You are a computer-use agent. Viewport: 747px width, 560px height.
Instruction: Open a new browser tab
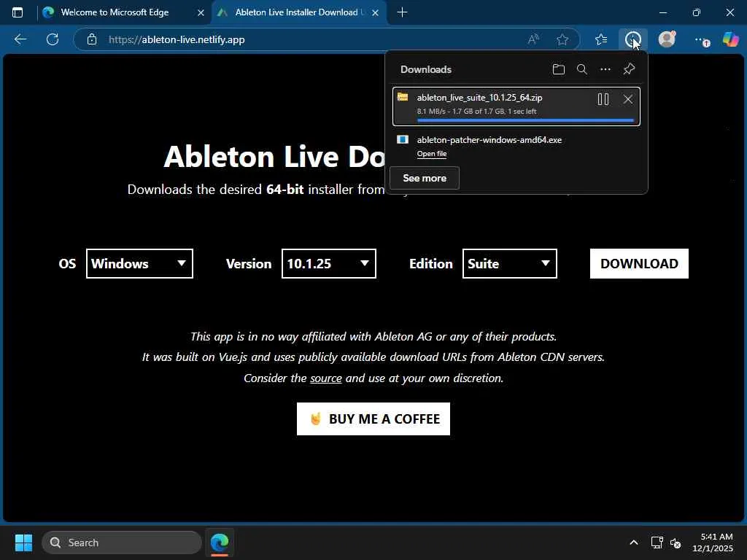[x=402, y=12]
